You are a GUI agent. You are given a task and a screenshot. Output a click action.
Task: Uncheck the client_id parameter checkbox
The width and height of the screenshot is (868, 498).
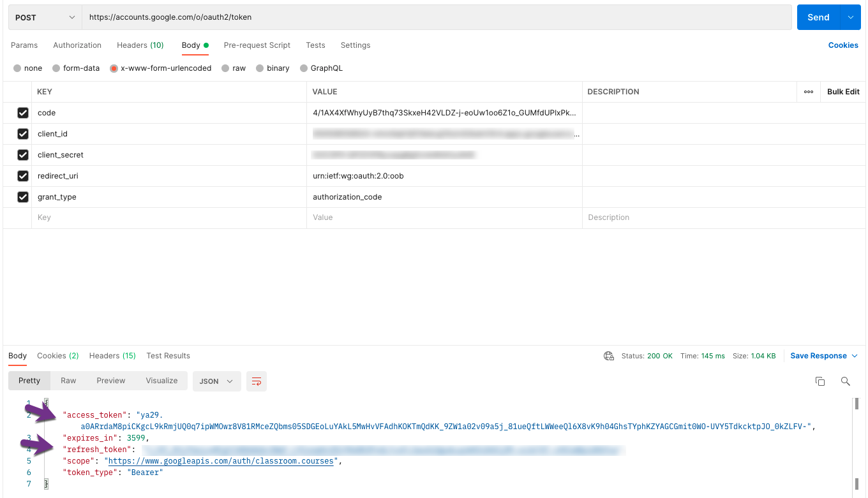click(x=23, y=134)
